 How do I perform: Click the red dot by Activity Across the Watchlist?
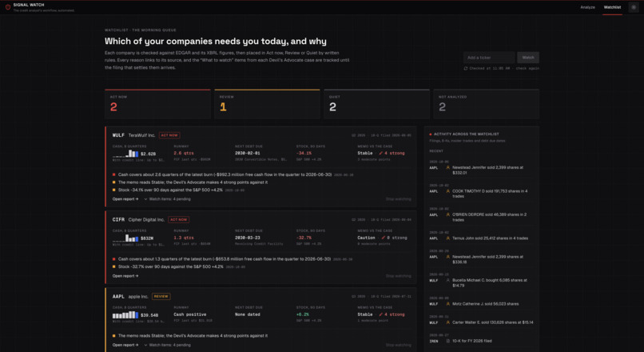point(431,134)
